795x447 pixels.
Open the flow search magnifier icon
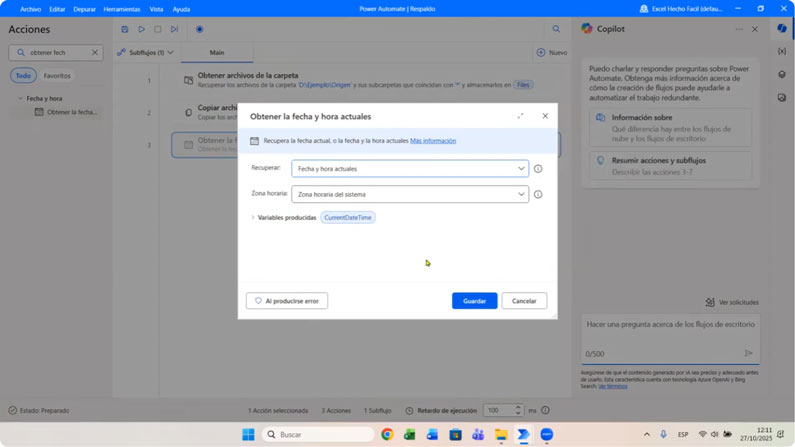tap(556, 29)
